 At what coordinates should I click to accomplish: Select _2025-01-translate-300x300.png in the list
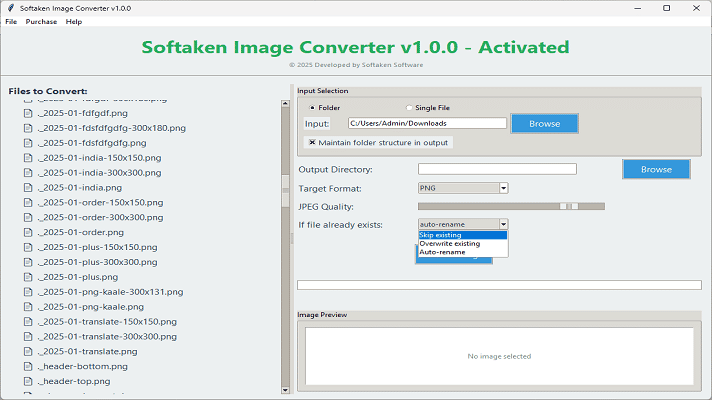coord(107,336)
